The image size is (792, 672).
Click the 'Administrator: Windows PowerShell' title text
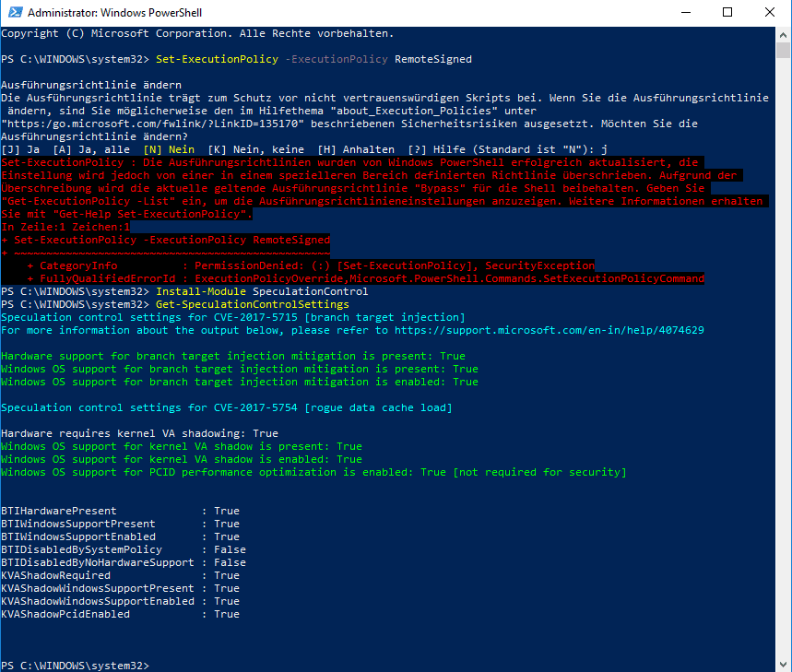tap(114, 13)
